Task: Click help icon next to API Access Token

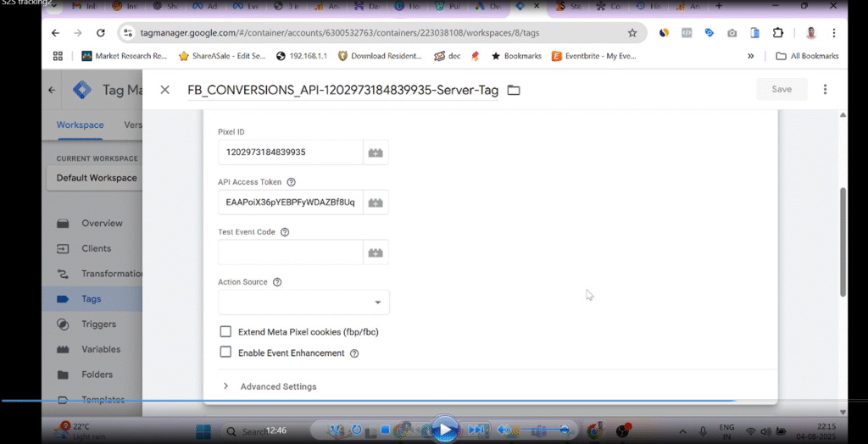Action: 291,182
